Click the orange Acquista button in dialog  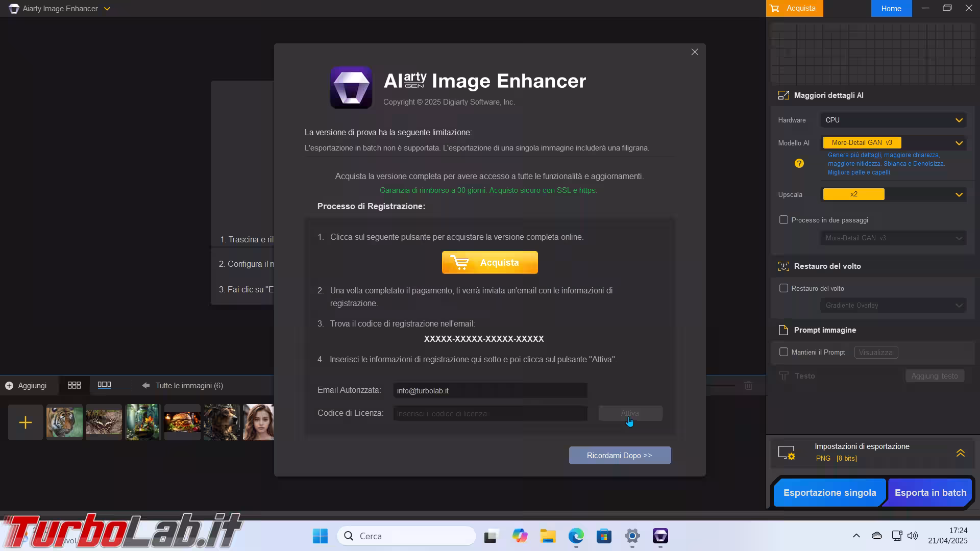[489, 263]
